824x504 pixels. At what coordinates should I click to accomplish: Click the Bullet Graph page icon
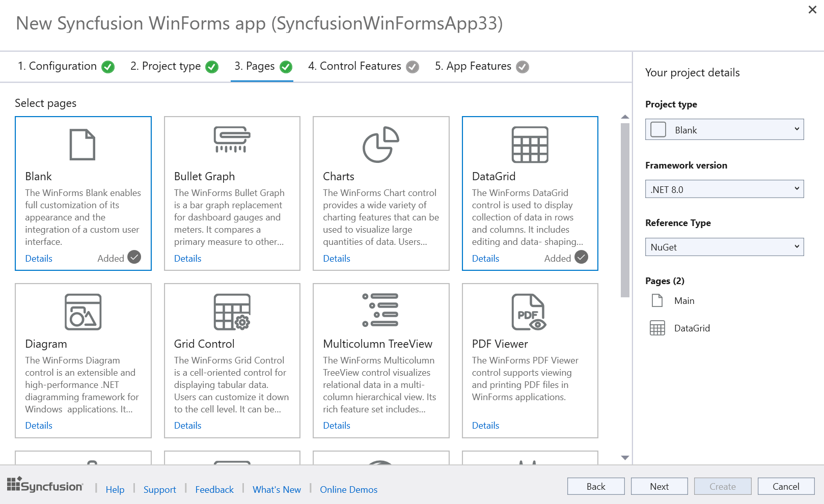pyautogui.click(x=232, y=140)
